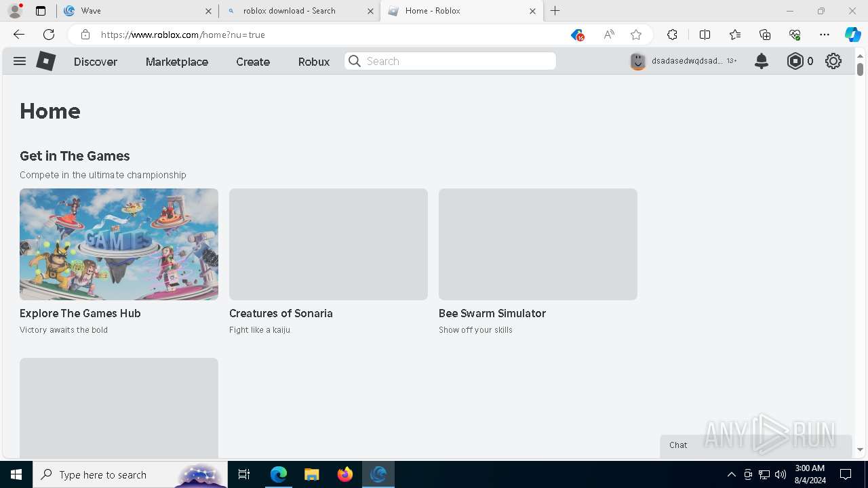Image resolution: width=868 pixels, height=488 pixels.
Task: Open Roblox settings gear
Action: pos(833,61)
